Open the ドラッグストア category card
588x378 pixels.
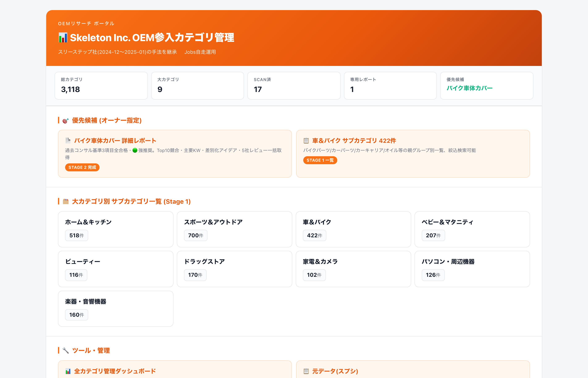[x=234, y=269]
